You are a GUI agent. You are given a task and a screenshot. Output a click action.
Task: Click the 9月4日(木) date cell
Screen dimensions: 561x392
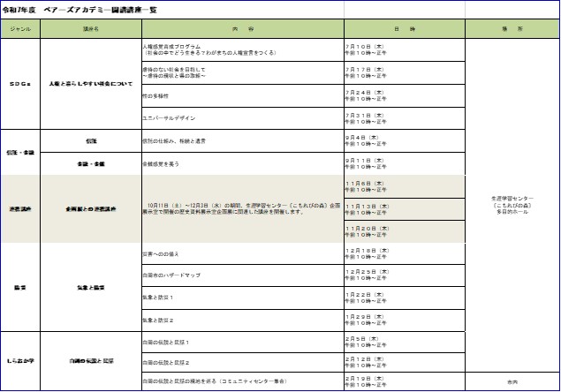405,141
